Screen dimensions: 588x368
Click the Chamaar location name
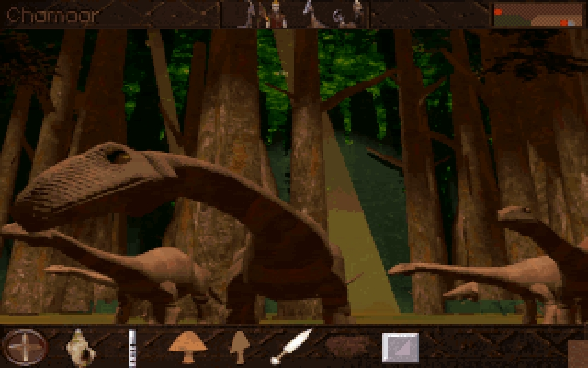point(52,16)
